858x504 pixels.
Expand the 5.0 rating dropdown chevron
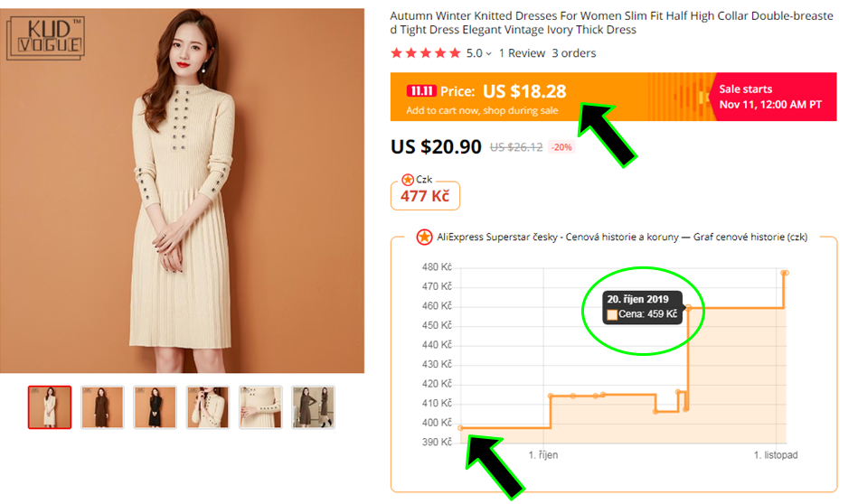click(x=489, y=53)
